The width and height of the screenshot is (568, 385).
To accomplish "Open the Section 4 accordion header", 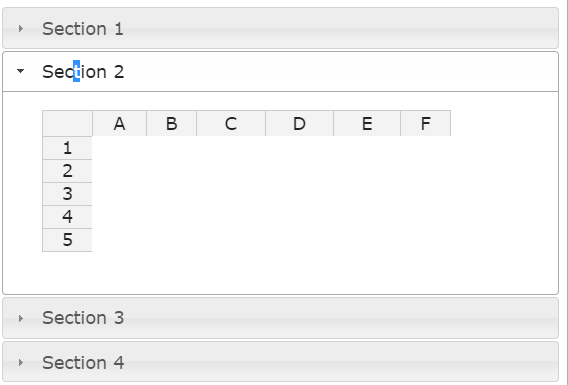I will tap(280, 361).
